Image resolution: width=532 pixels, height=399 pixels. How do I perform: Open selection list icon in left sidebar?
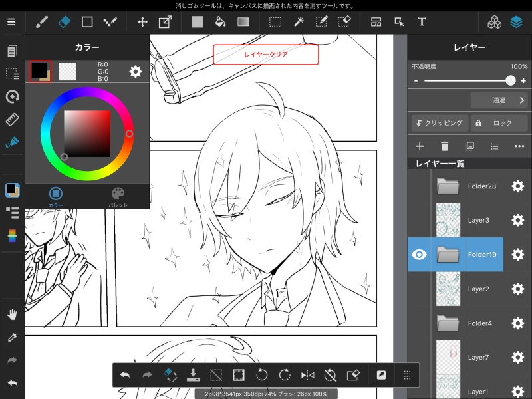coord(12,74)
